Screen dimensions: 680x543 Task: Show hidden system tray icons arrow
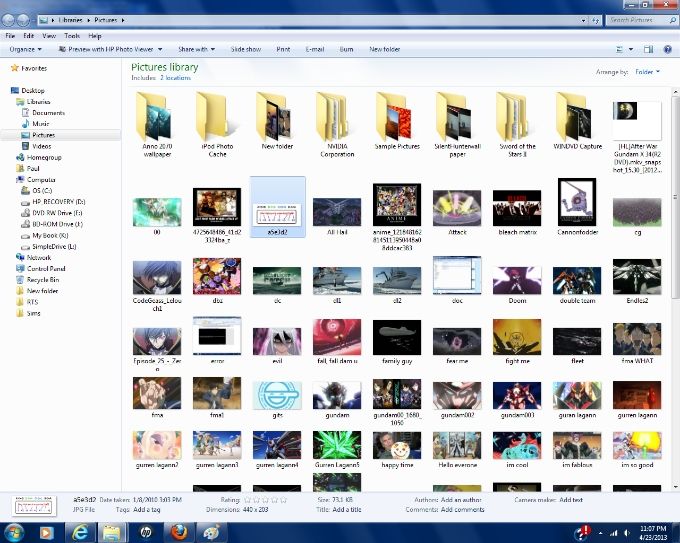[600, 533]
